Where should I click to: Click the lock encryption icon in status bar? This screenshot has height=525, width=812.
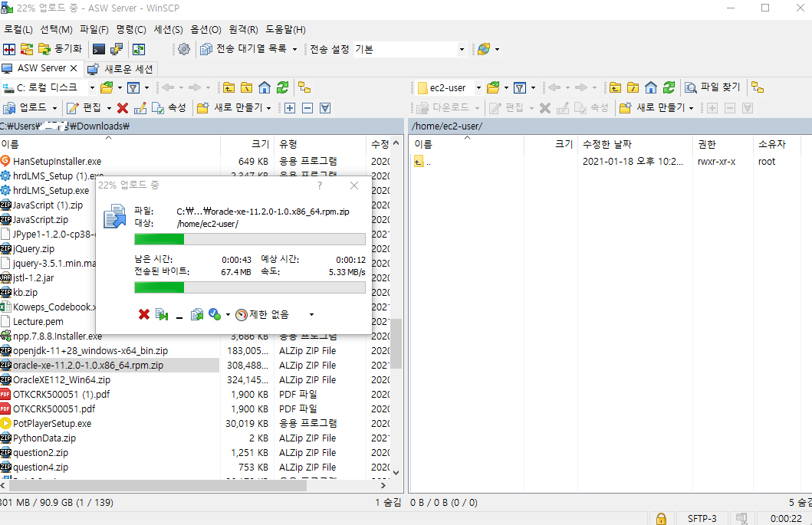tap(661, 518)
